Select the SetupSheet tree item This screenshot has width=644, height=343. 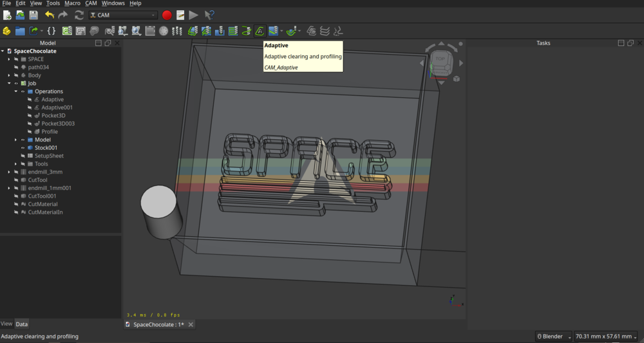point(49,156)
